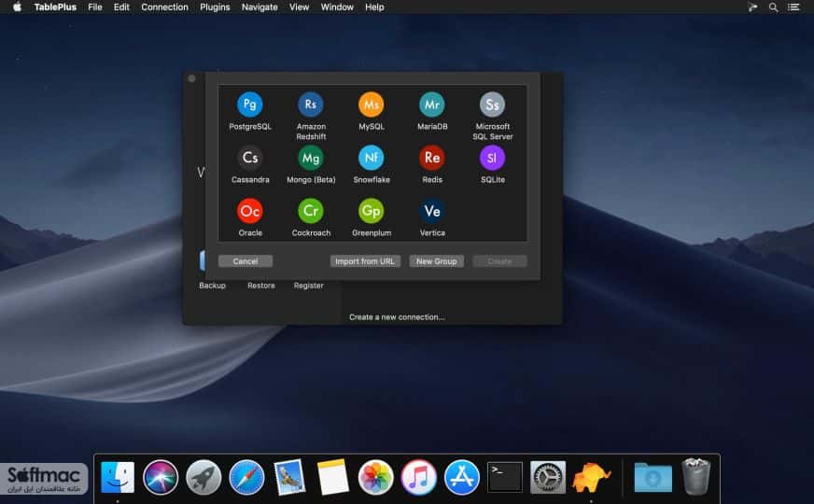
Task: Choose the Amazon Redshift icon
Action: 311,105
